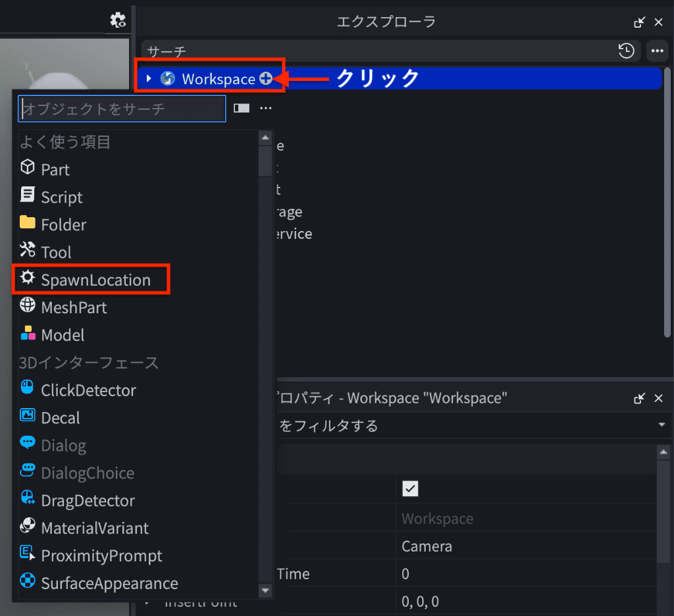Viewport: 674px width, 616px height.
Task: Open the properties filter dropdown arrow
Action: pos(661,426)
